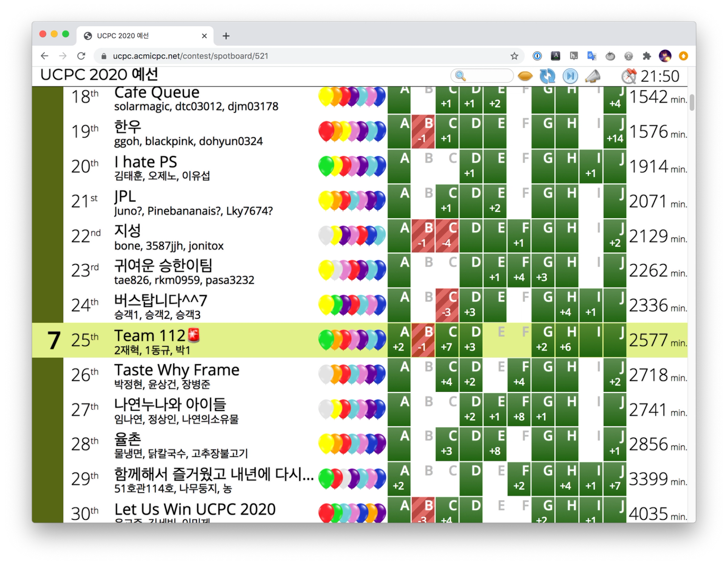
Task: Click the blue refresh arrows icon
Action: click(547, 76)
